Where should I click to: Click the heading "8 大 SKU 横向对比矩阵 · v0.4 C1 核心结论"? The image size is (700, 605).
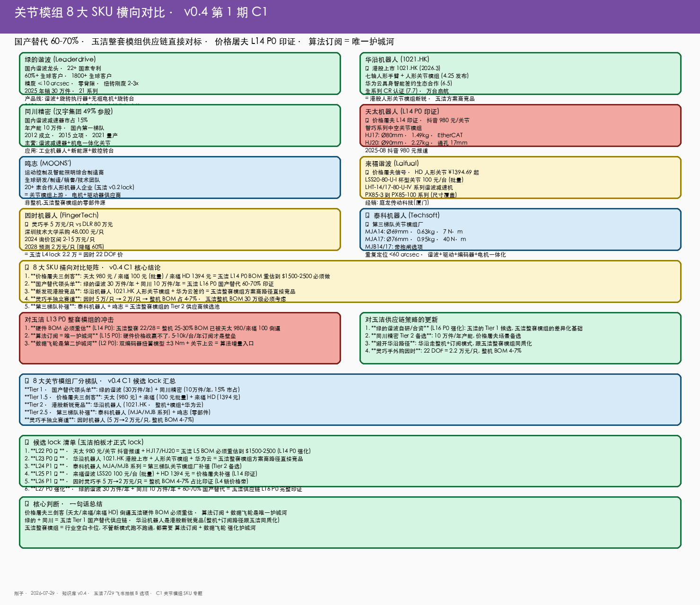click(x=96, y=268)
